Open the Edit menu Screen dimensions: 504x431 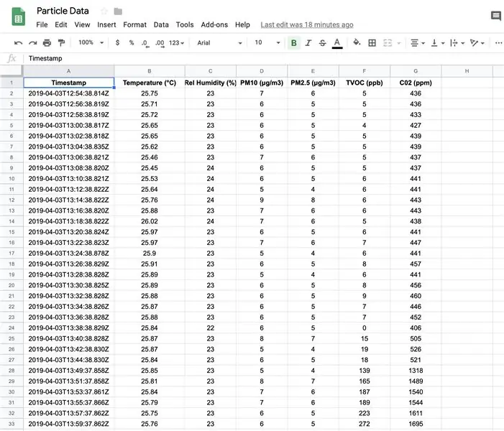(x=60, y=24)
